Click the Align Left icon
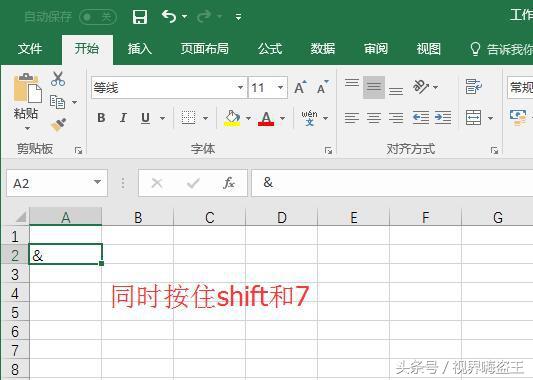The image size is (533, 380). click(x=352, y=118)
